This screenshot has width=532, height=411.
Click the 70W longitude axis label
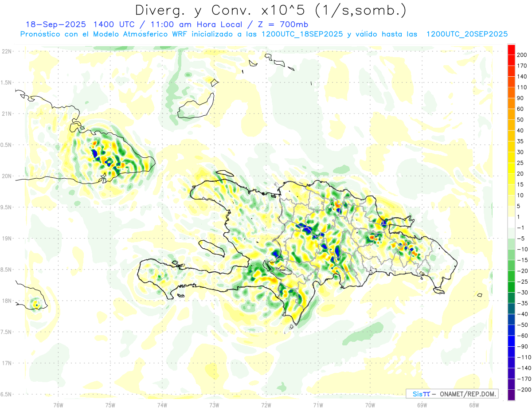click(370, 404)
